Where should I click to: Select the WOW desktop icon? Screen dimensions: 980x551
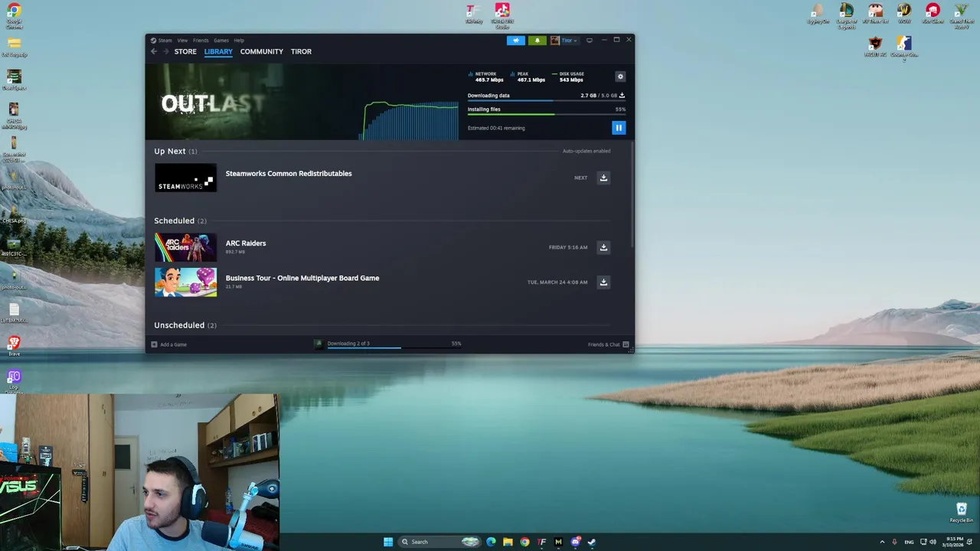click(904, 13)
